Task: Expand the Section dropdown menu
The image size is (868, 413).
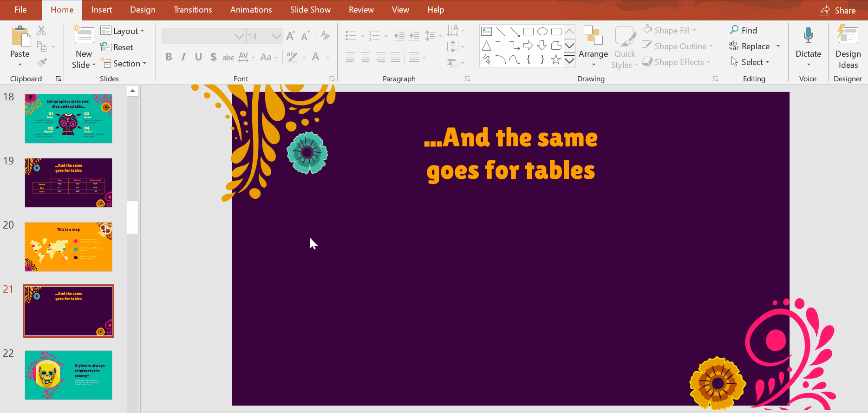Action: pyautogui.click(x=124, y=64)
